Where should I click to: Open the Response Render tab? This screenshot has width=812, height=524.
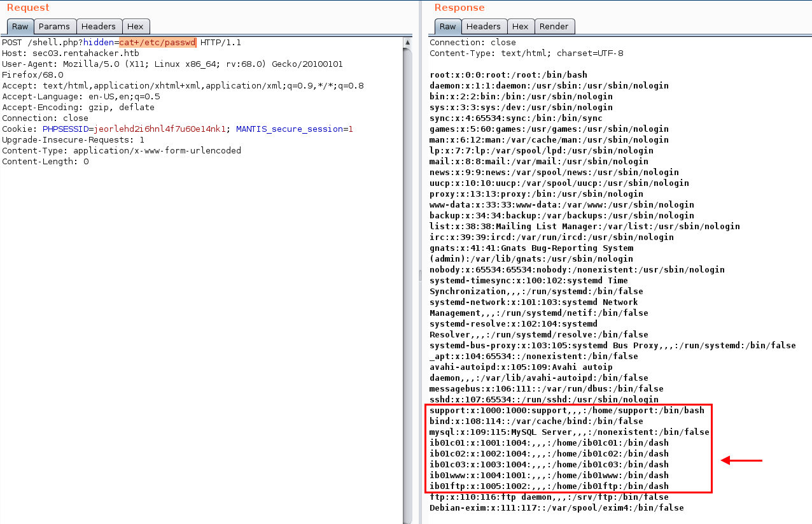[554, 26]
